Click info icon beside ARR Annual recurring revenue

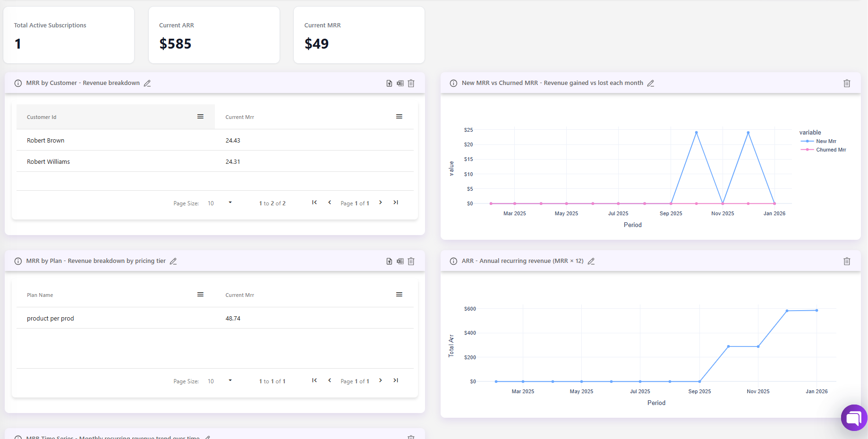[x=453, y=261]
